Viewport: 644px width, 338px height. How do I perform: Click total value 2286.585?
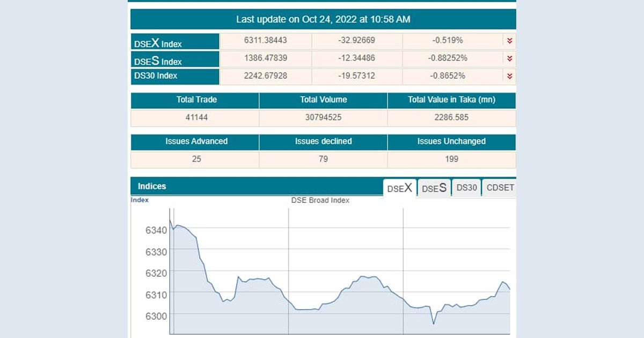(x=452, y=117)
